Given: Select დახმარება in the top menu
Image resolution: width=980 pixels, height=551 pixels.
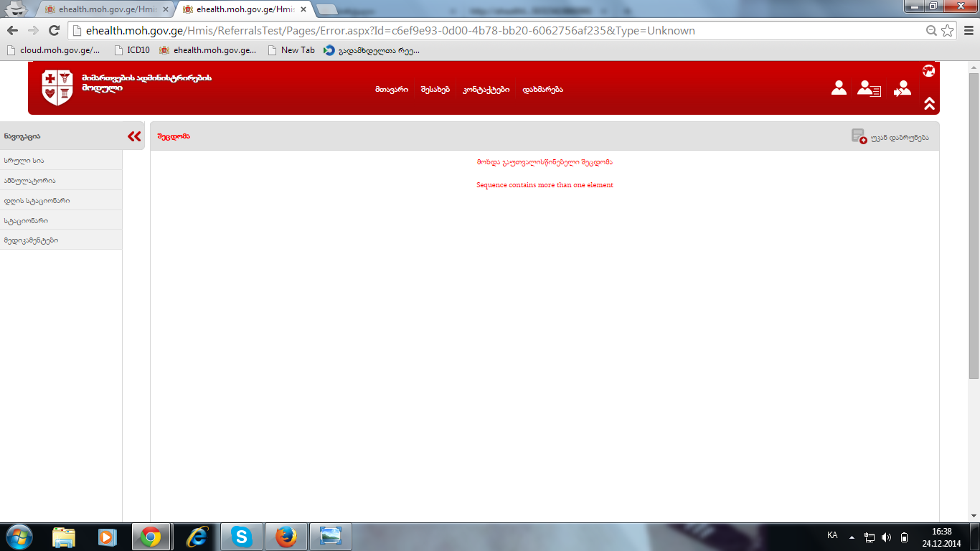Looking at the screenshot, I should [x=542, y=90].
